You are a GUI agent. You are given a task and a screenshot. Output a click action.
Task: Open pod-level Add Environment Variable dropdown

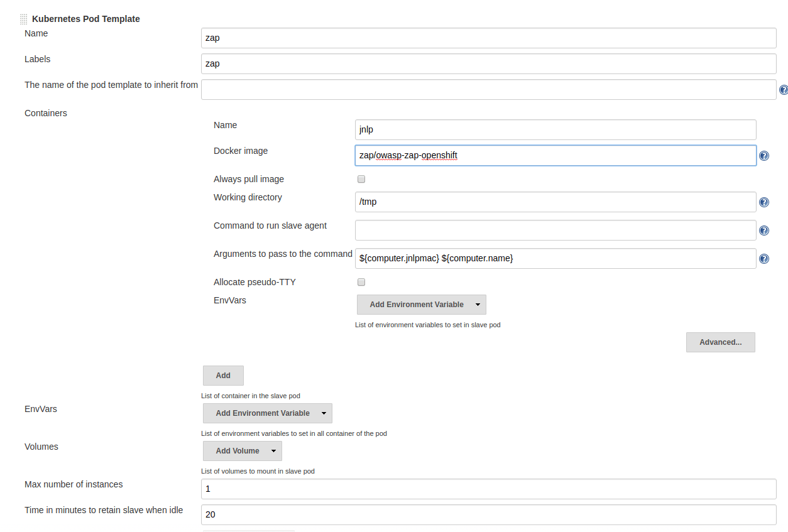[x=267, y=413]
